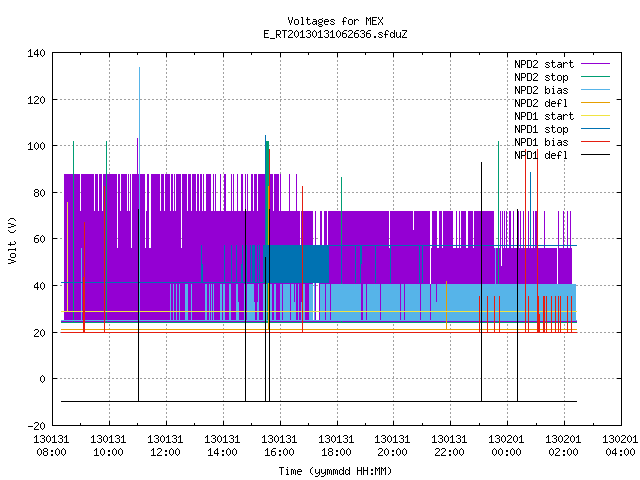Click the dark blue NPD1 stop legend line

point(596,129)
